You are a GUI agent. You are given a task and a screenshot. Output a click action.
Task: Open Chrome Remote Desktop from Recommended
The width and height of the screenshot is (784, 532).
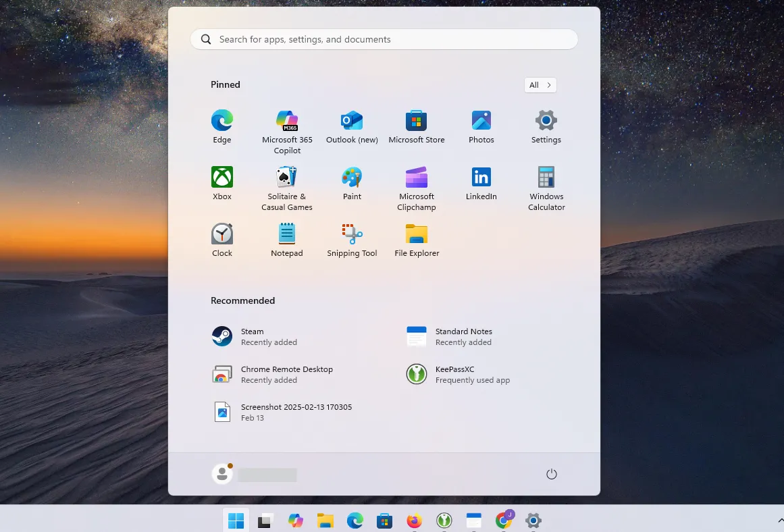pyautogui.click(x=286, y=374)
